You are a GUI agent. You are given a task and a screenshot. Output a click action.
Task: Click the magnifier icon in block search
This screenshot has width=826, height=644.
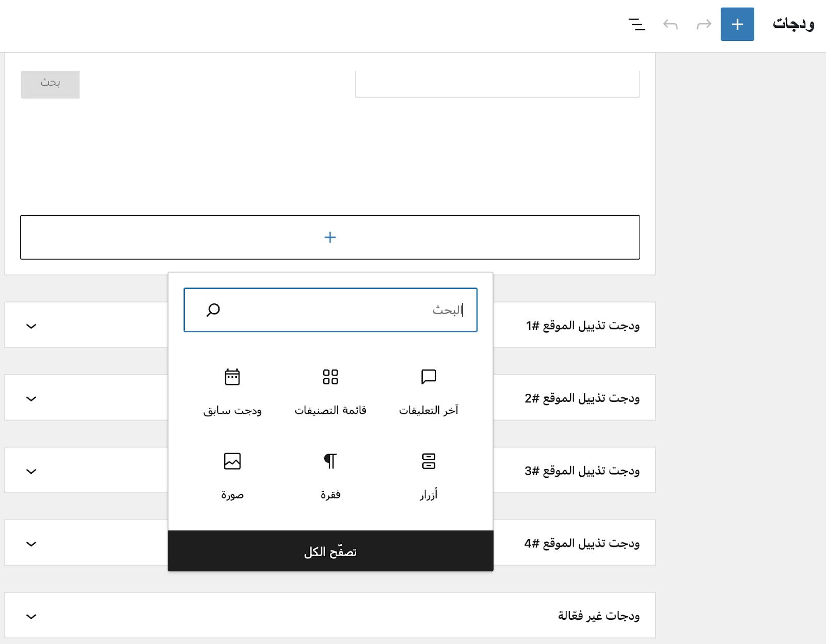coord(213,310)
